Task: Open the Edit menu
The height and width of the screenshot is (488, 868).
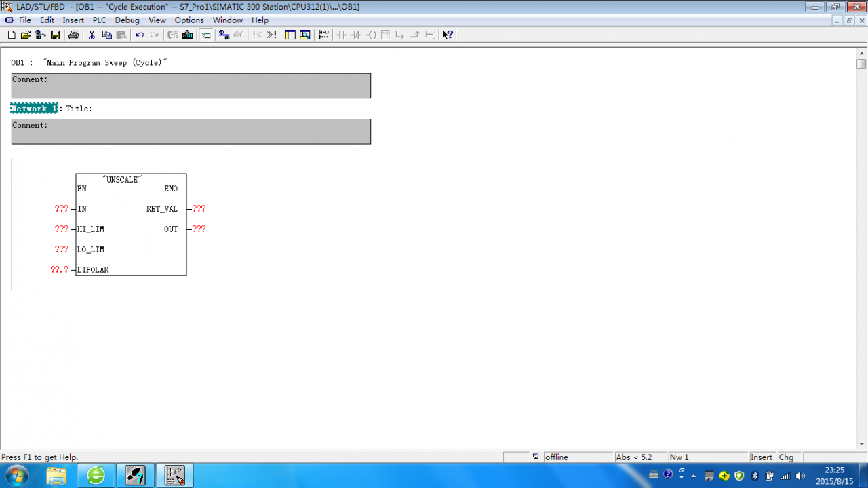Action: point(47,20)
